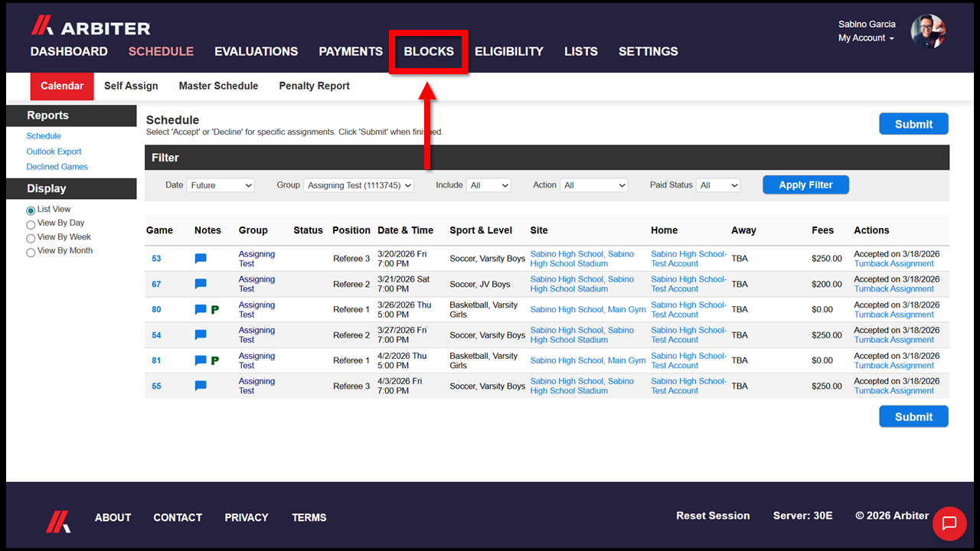Image resolution: width=980 pixels, height=551 pixels.
Task: Open the notes icon for game 54
Action: pyautogui.click(x=201, y=335)
